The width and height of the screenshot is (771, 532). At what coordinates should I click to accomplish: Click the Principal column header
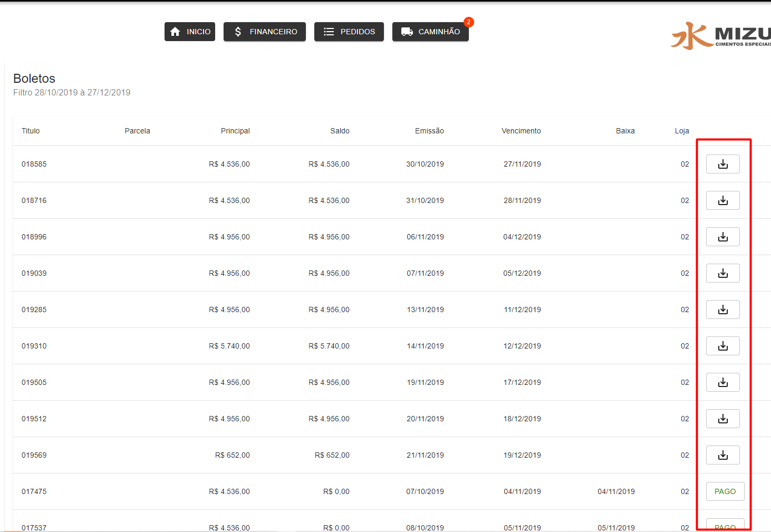pyautogui.click(x=235, y=131)
